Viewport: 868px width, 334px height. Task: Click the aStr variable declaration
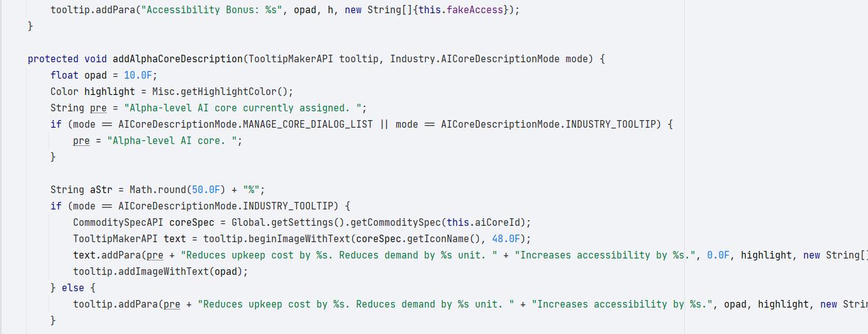pyautogui.click(x=101, y=190)
